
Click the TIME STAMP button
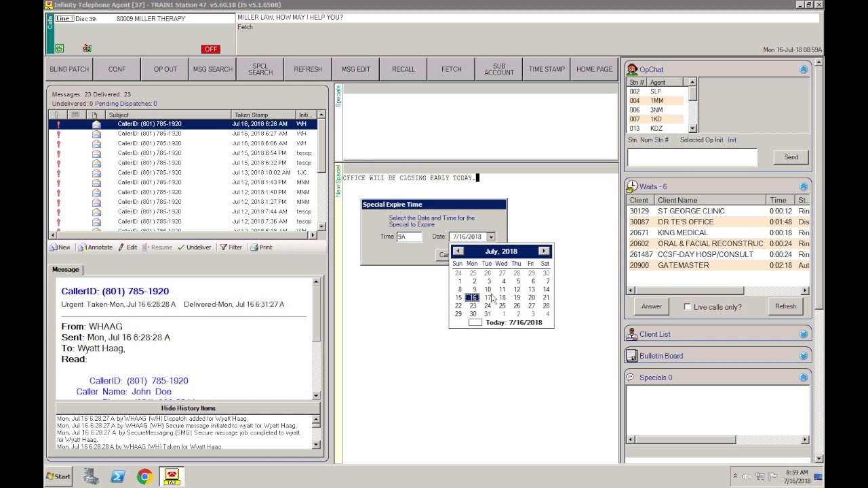click(547, 69)
